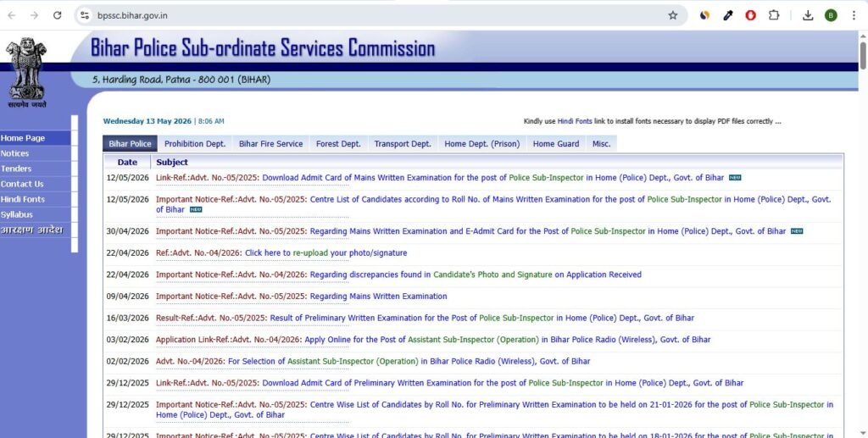Viewport: 868px width, 438px height.
Task: Switch to Transport Dept. tab
Action: [x=403, y=144]
